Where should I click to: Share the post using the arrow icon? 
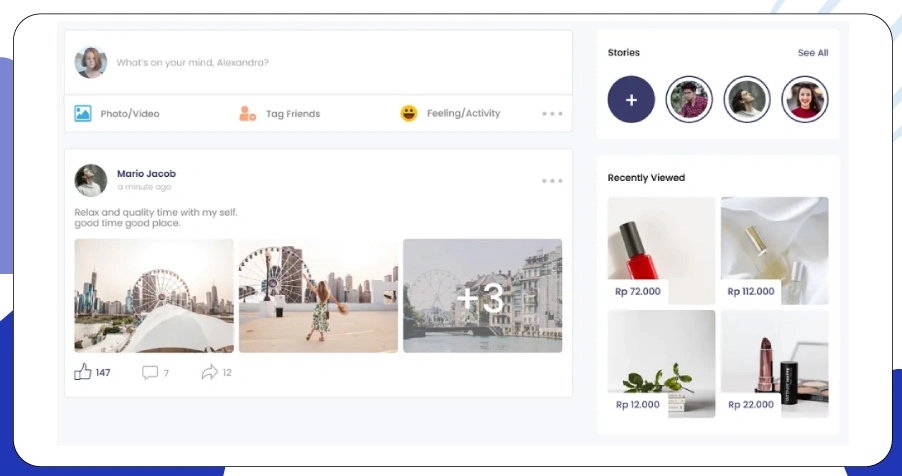(209, 372)
